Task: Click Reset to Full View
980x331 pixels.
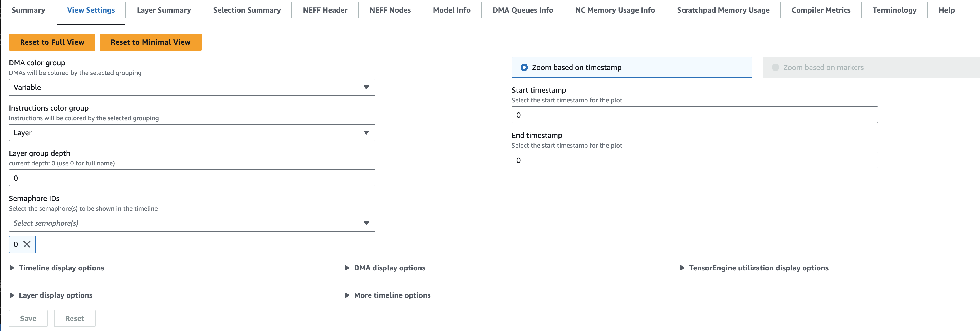Action: pos(52,42)
